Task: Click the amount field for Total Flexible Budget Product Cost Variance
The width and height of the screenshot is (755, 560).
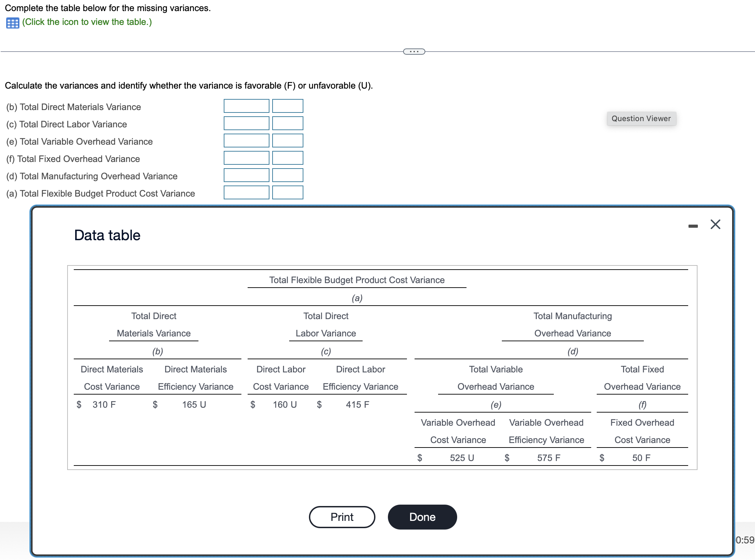Action: click(246, 192)
